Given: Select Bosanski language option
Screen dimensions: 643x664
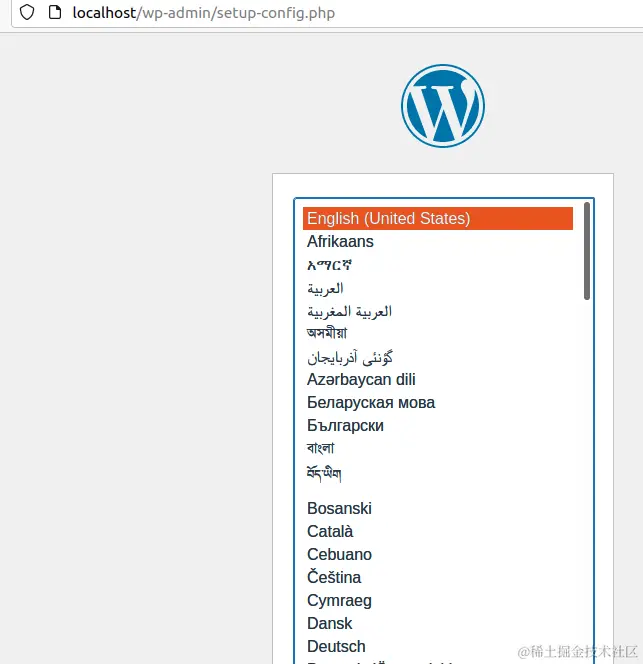Looking at the screenshot, I should click(438, 508).
